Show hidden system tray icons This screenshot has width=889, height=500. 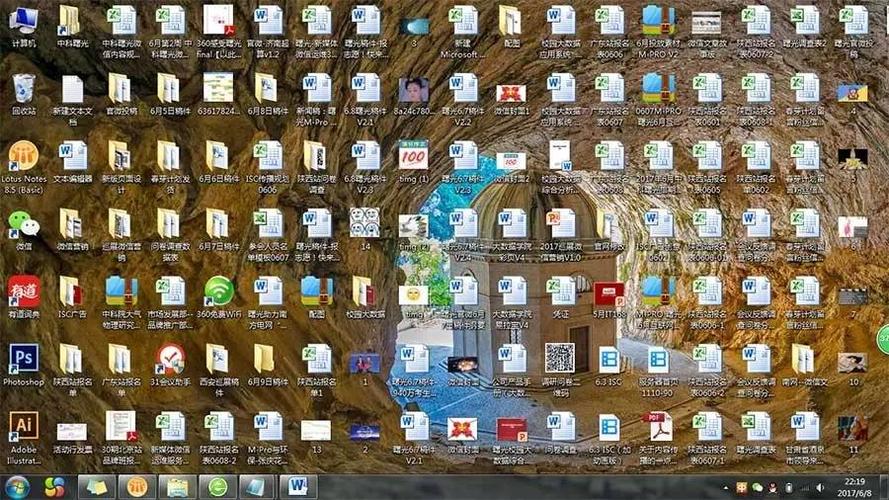point(725,488)
